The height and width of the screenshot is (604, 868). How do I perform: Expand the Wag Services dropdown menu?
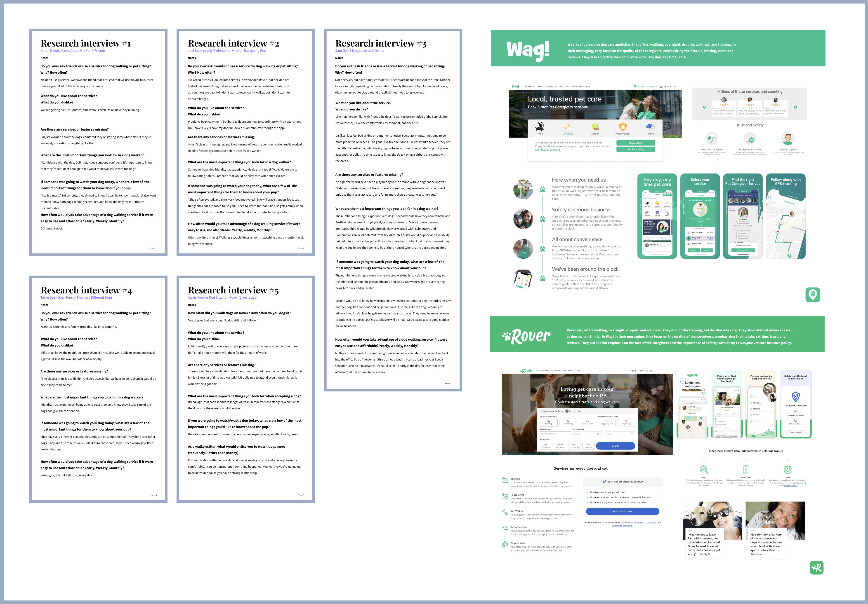529,87
